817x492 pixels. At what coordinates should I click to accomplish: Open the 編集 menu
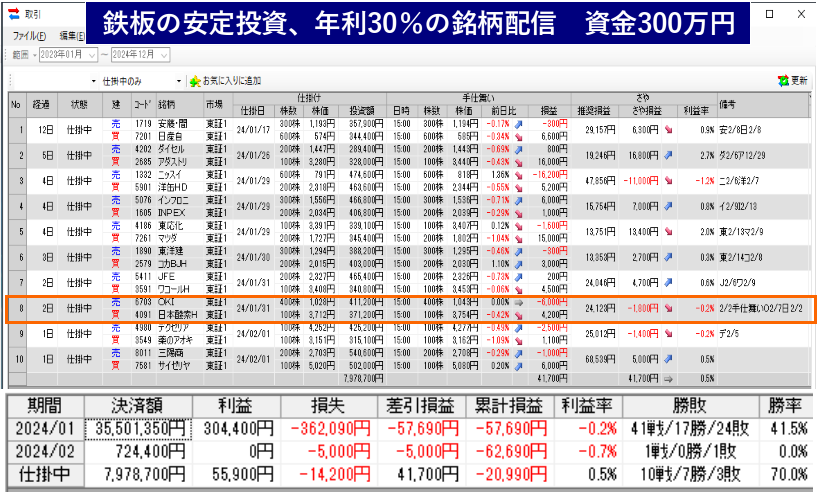72,36
